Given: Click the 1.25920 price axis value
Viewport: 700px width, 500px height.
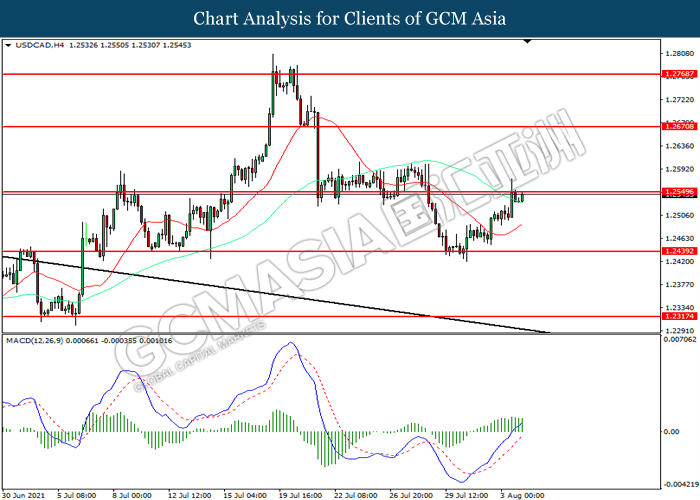Looking at the screenshot, I should tap(679, 169).
